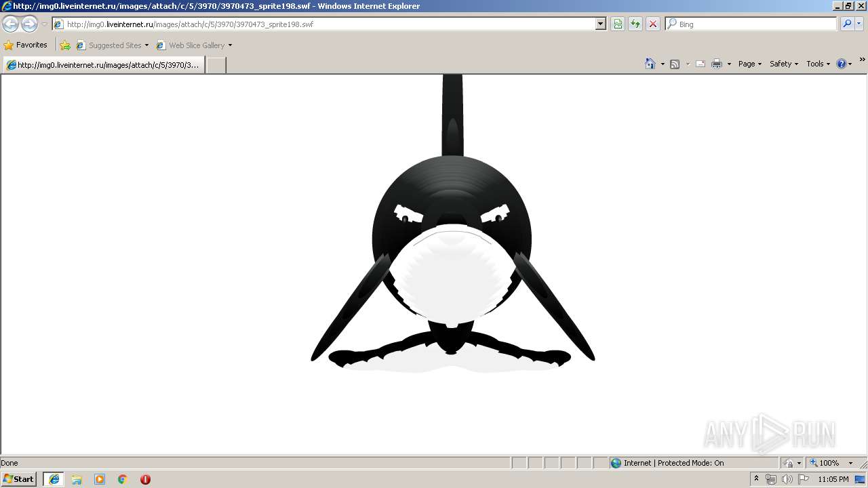Click the Windows Start button

tap(18, 479)
